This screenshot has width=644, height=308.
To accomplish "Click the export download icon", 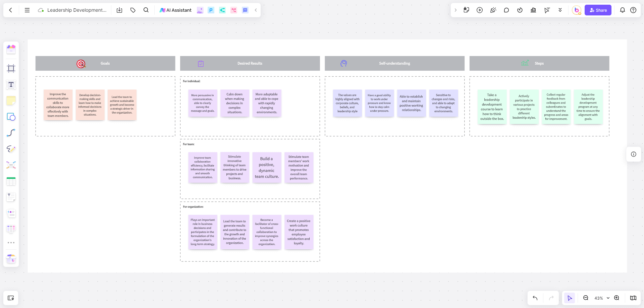I will tap(119, 10).
